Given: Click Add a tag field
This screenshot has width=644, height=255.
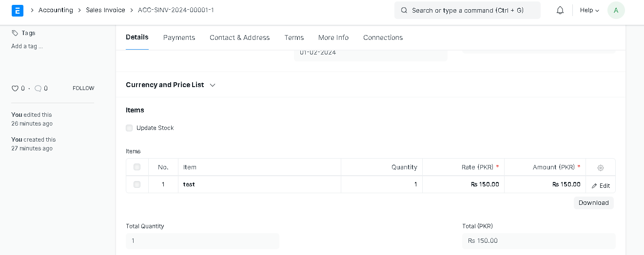Looking at the screenshot, I should (27, 46).
